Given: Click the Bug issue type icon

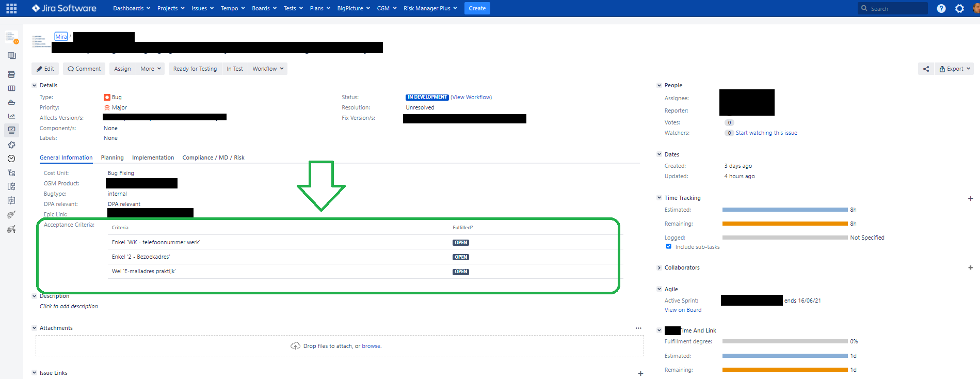Looking at the screenshot, I should click(107, 97).
